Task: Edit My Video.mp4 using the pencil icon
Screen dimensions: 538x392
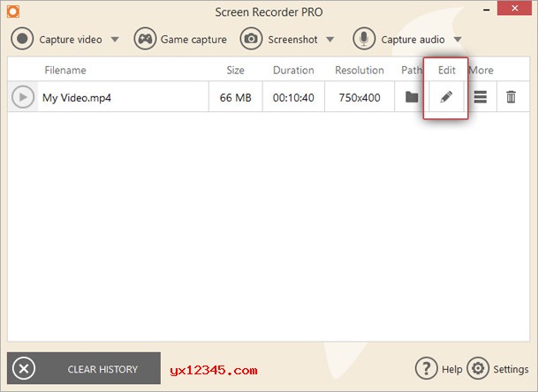Action: (x=446, y=97)
